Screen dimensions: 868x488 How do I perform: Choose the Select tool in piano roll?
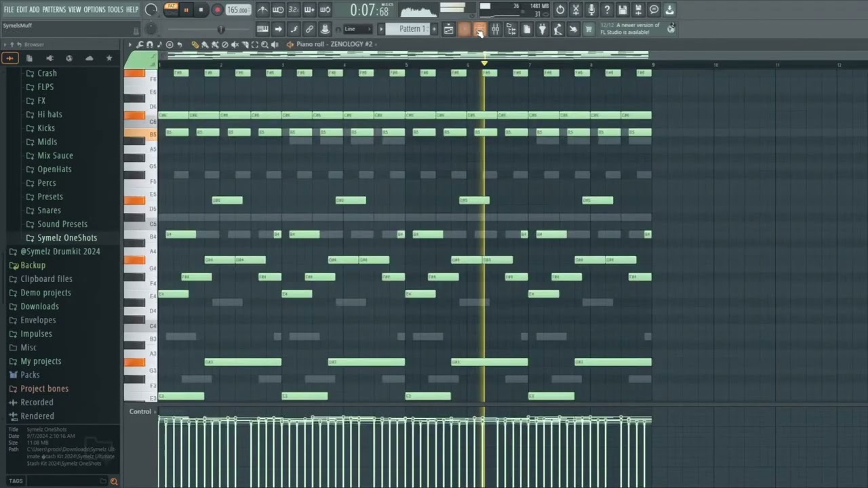point(255,45)
